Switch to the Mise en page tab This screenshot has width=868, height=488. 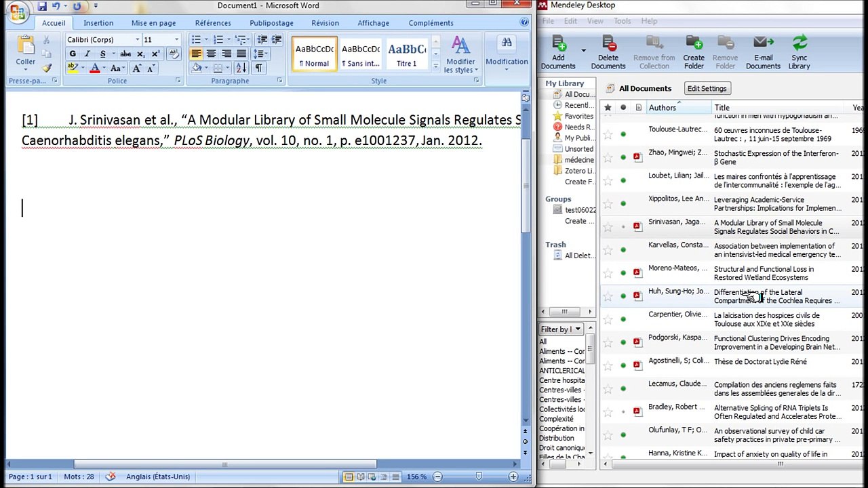point(153,23)
